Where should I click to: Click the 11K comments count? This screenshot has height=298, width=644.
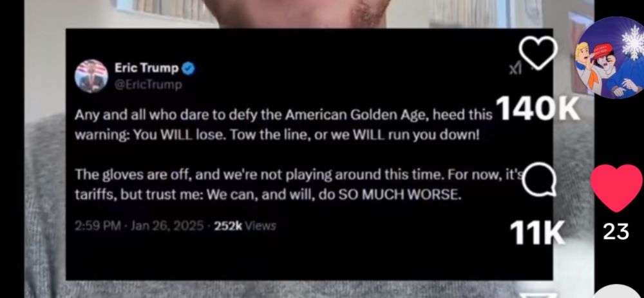(x=537, y=233)
